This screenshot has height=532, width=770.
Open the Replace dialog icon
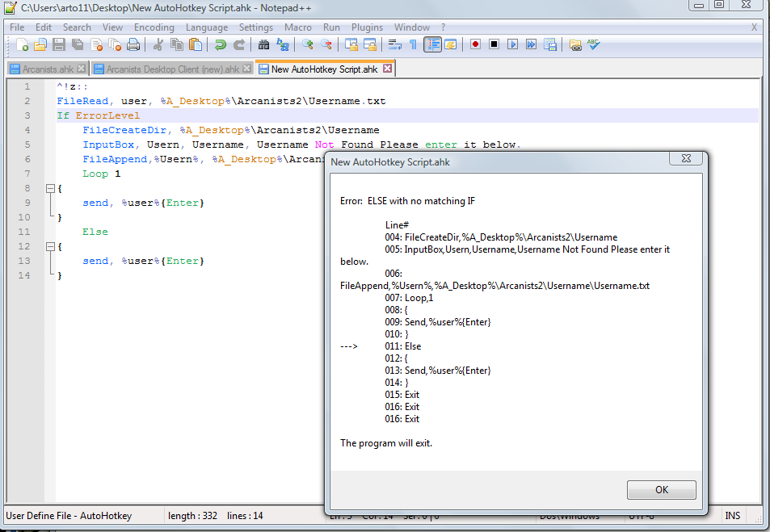283,44
